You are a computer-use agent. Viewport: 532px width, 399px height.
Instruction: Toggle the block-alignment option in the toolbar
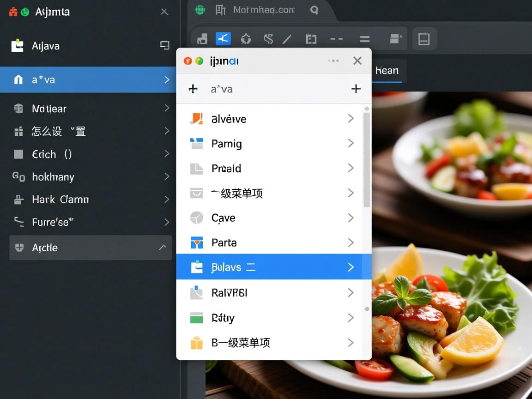(x=395, y=39)
